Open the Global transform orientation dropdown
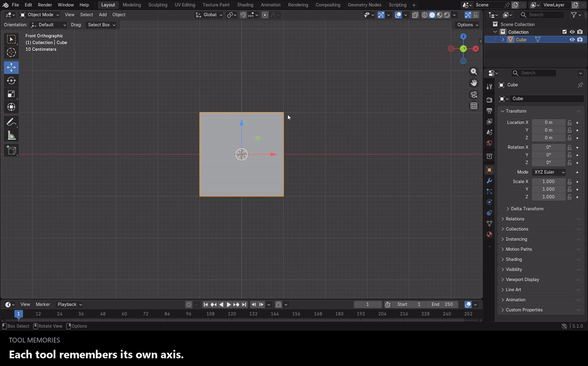 pos(209,15)
